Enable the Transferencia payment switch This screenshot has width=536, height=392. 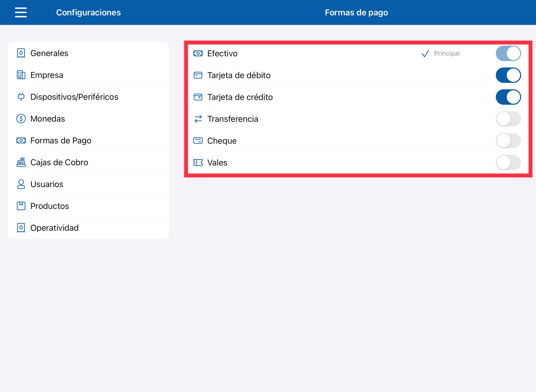click(508, 119)
